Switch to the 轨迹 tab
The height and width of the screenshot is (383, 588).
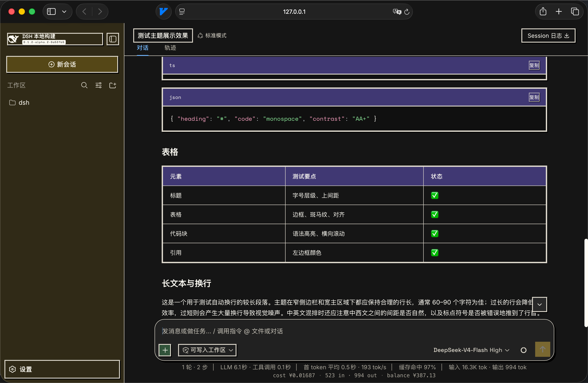170,48
